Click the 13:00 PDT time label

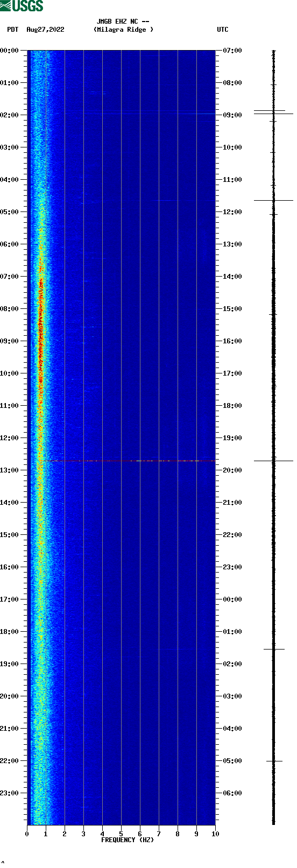tap(10, 470)
